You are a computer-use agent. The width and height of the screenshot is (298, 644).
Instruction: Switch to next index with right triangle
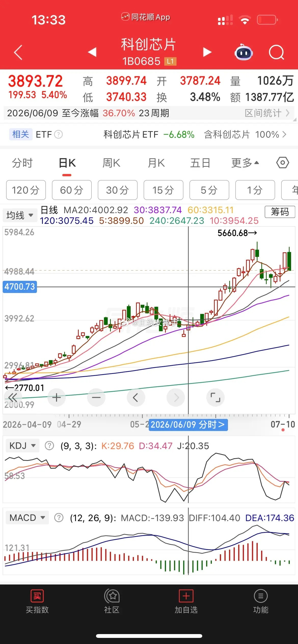207,52
